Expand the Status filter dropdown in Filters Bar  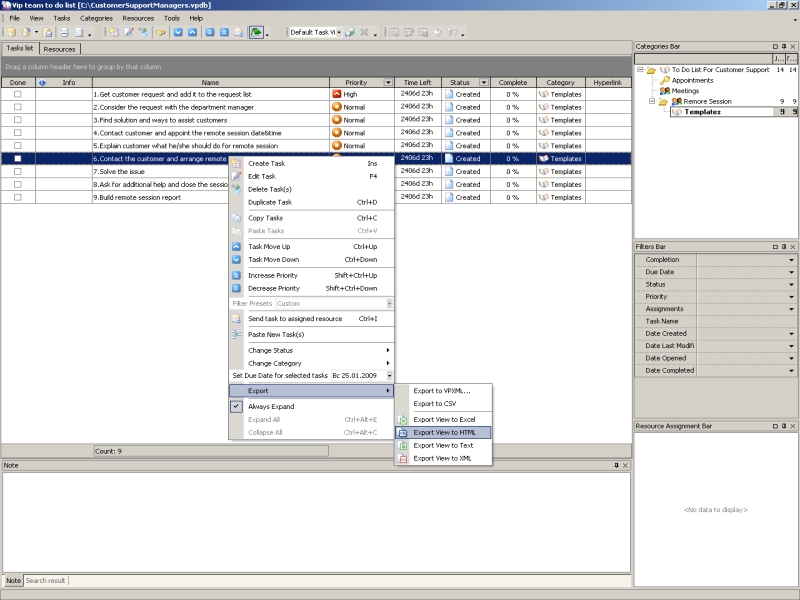pos(792,284)
